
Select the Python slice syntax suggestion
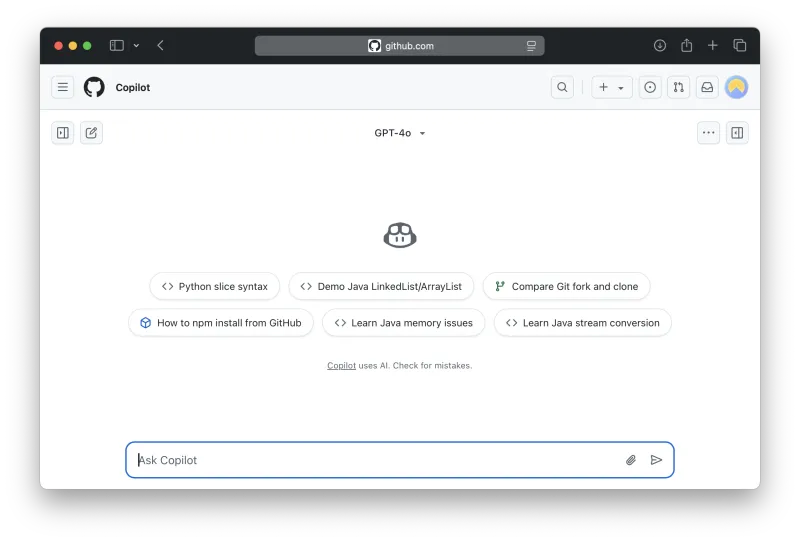[x=215, y=286]
